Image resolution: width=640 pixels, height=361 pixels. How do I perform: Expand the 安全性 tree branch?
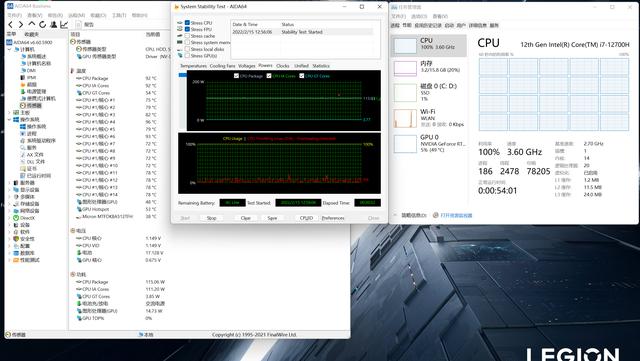click(x=9, y=239)
